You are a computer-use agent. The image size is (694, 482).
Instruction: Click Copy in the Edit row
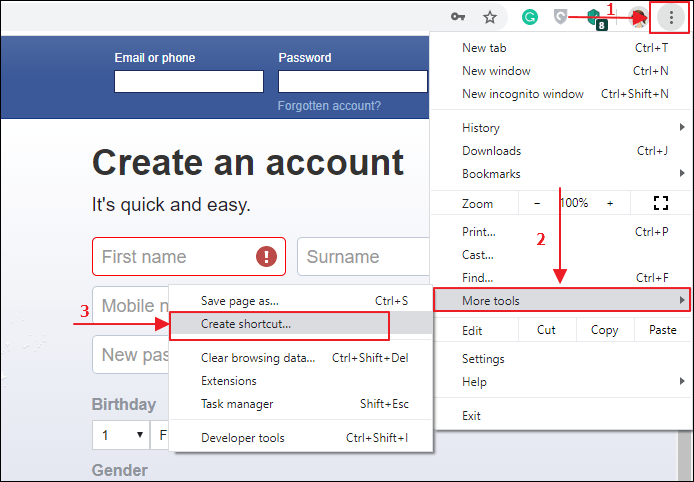click(x=605, y=330)
